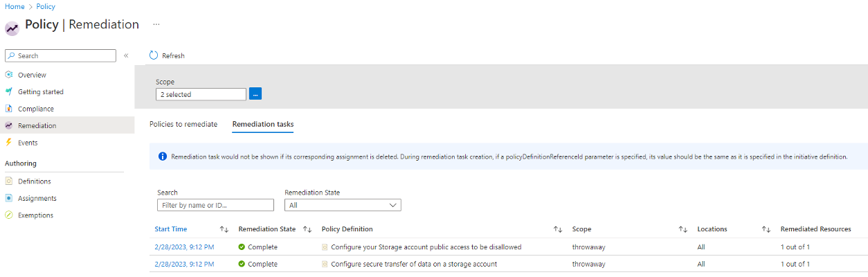This screenshot has height=277, width=868.
Task: Click the Assignments sidebar icon
Action: click(9, 198)
